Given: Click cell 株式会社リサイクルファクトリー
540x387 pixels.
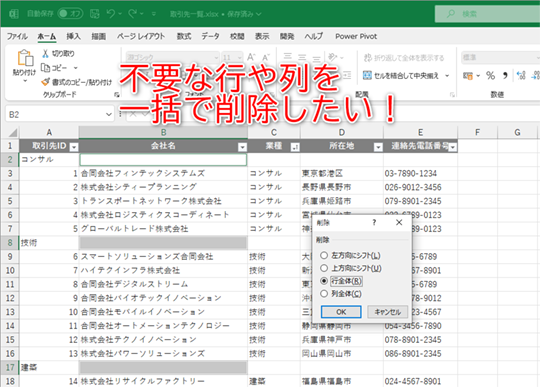Looking at the screenshot, I should [163, 381].
